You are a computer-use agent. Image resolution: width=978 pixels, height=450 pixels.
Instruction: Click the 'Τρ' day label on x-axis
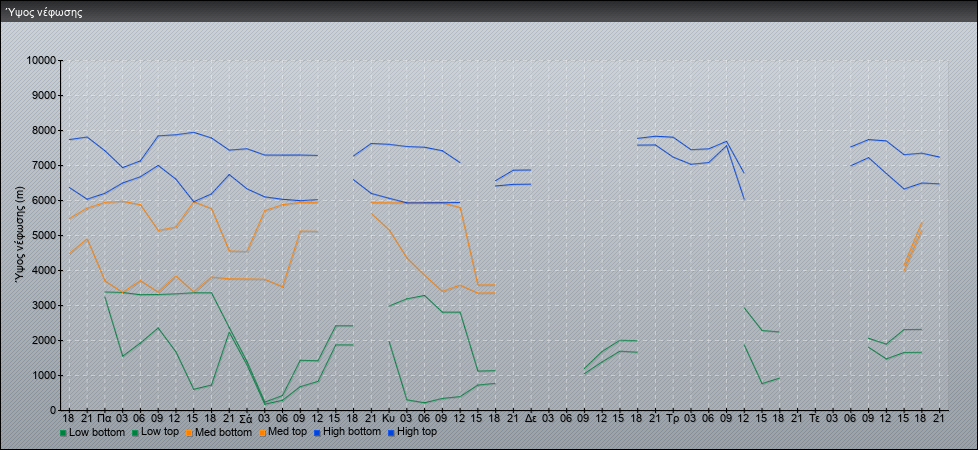click(672, 418)
